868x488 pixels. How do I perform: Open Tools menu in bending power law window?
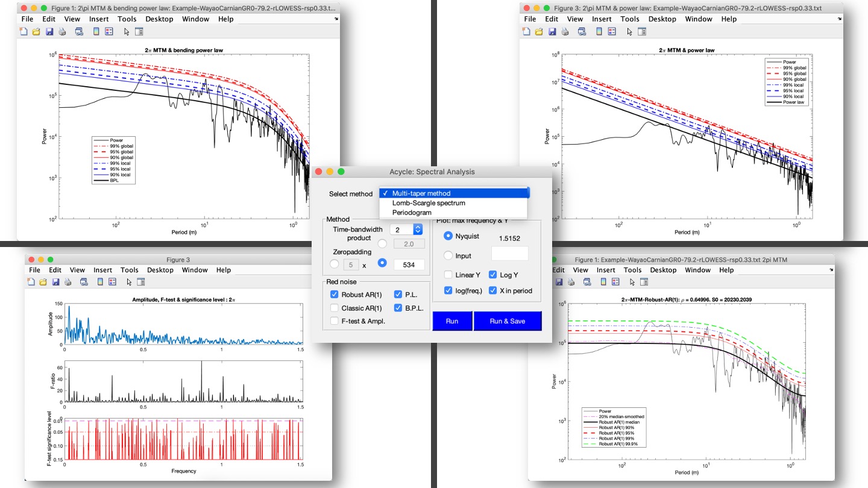click(x=127, y=19)
